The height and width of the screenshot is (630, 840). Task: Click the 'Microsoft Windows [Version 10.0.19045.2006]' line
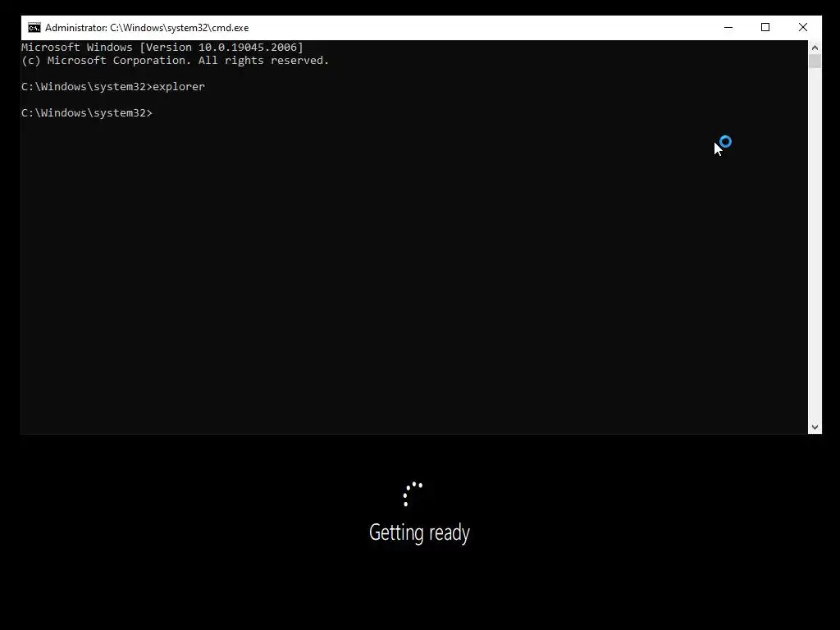tap(162, 47)
